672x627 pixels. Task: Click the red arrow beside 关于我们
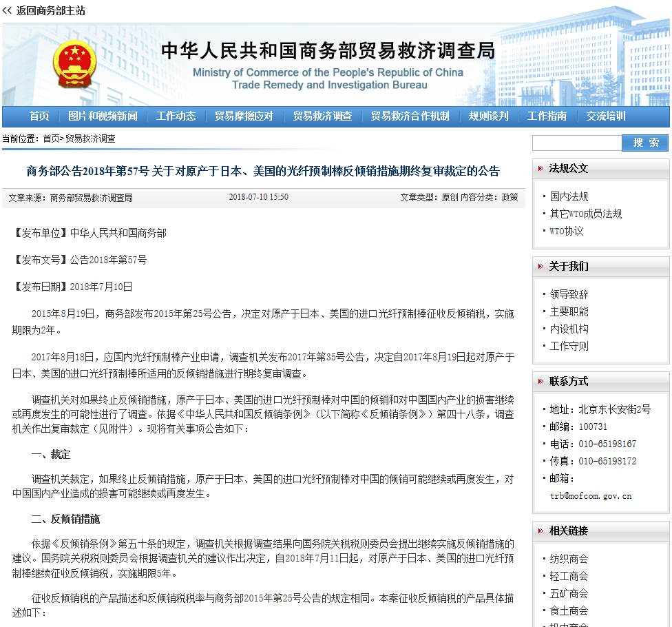[x=540, y=267]
